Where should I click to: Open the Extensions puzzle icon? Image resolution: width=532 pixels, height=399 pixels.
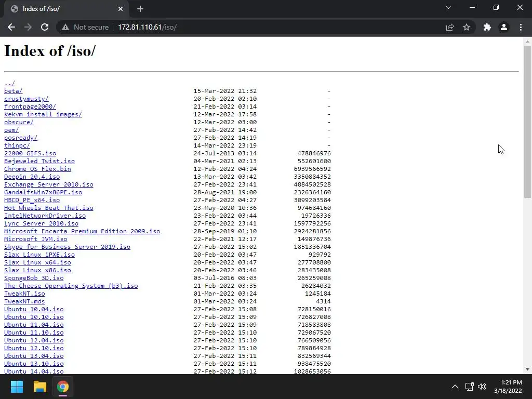487,27
